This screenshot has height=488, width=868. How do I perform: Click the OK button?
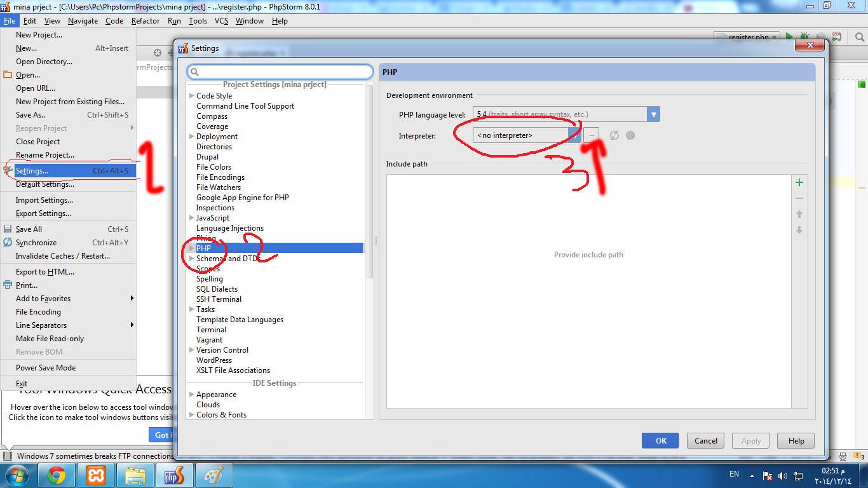[x=660, y=441]
